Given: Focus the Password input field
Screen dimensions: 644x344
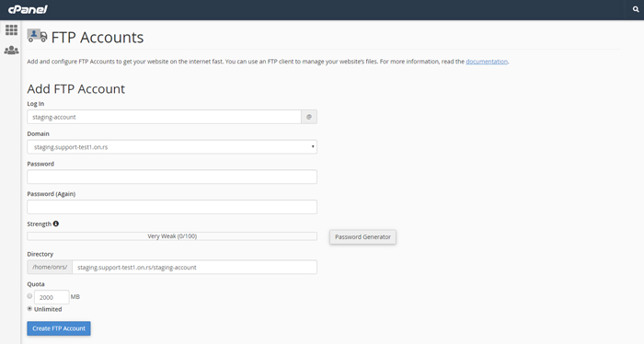Looking at the screenshot, I should [x=172, y=177].
